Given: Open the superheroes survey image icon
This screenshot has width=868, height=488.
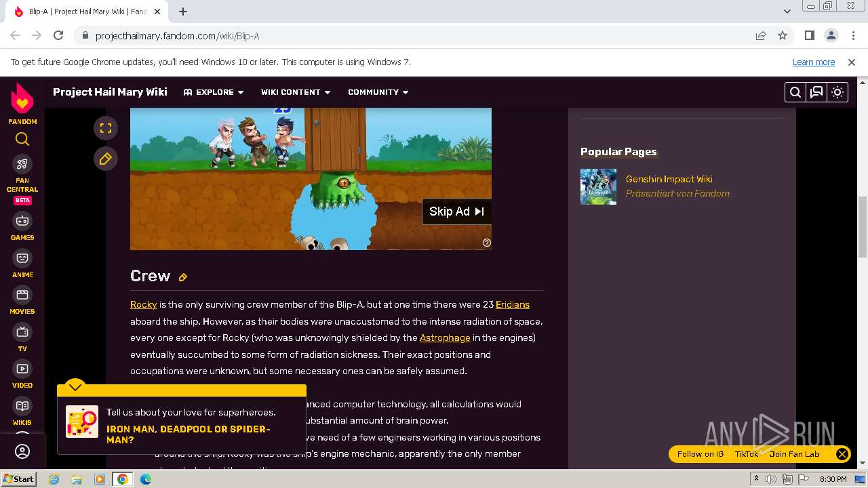Looking at the screenshot, I should (x=82, y=422).
